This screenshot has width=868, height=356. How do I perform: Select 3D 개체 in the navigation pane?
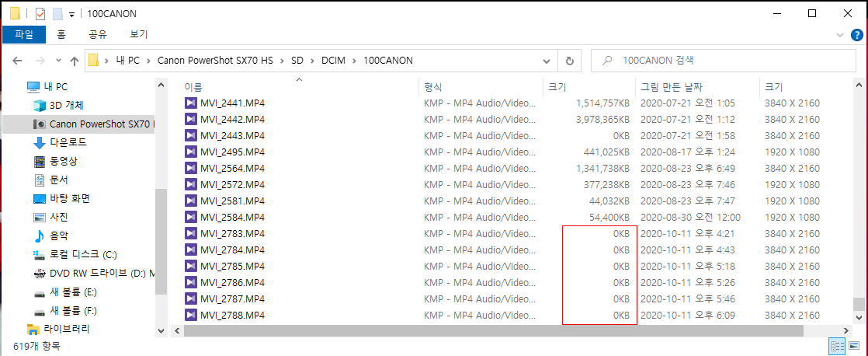[67, 106]
